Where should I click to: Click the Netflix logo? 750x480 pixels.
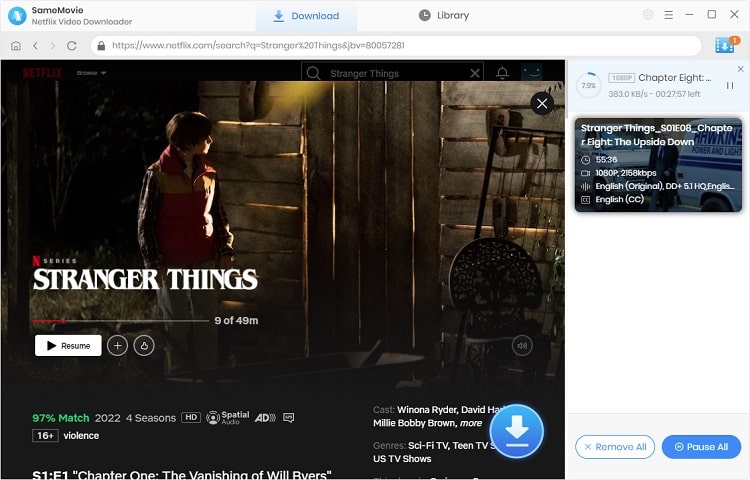(42, 73)
